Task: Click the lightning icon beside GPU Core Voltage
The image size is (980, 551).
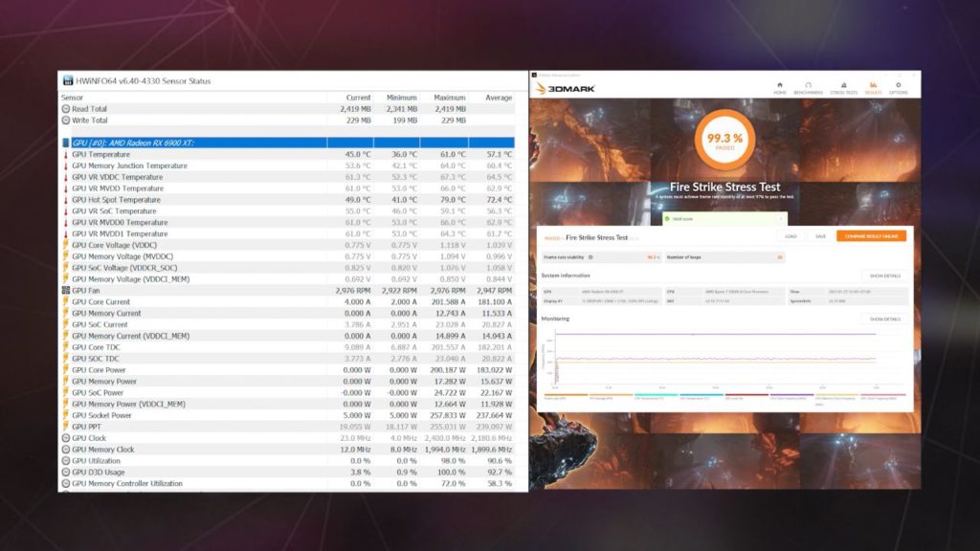Action: [66, 245]
